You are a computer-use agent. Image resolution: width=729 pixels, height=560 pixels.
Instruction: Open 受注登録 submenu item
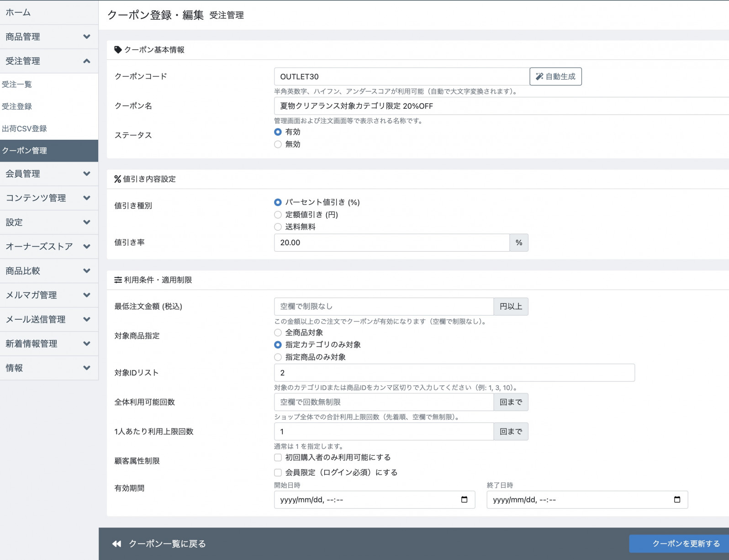point(49,106)
